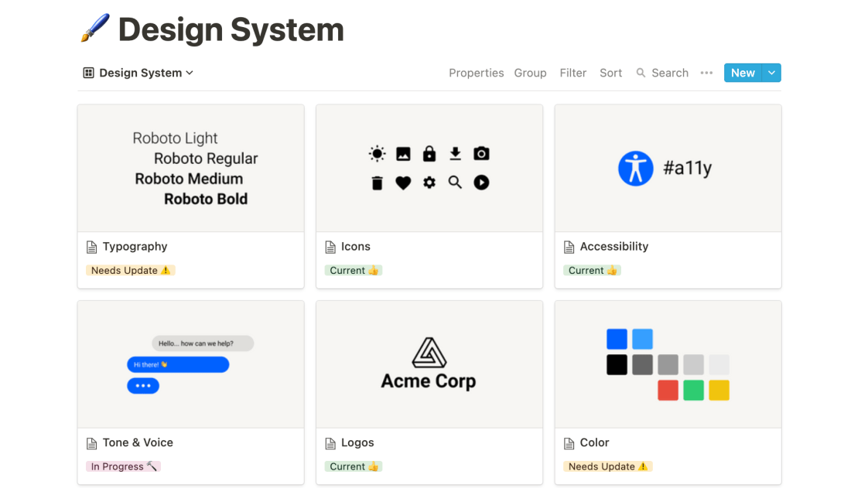868x488 pixels.
Task: Click the page icon next to Typography
Action: pyautogui.click(x=92, y=247)
